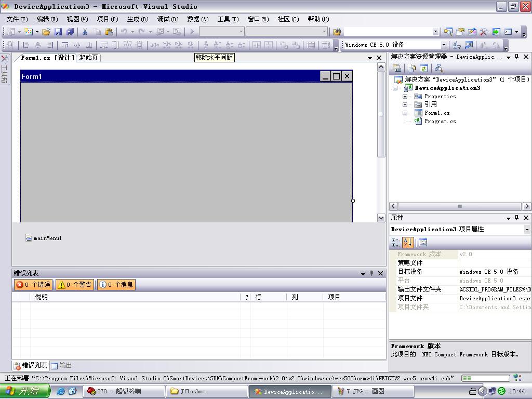Image resolution: width=532 pixels, height=399 pixels.
Task: Click the Make Same Width layout icon
Action: click(x=104, y=45)
